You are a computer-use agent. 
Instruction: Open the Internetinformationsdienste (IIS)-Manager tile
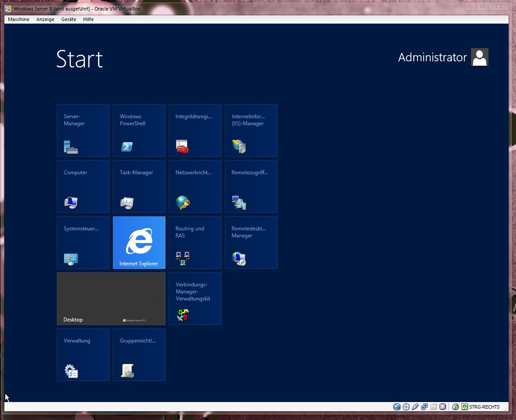pyautogui.click(x=251, y=131)
